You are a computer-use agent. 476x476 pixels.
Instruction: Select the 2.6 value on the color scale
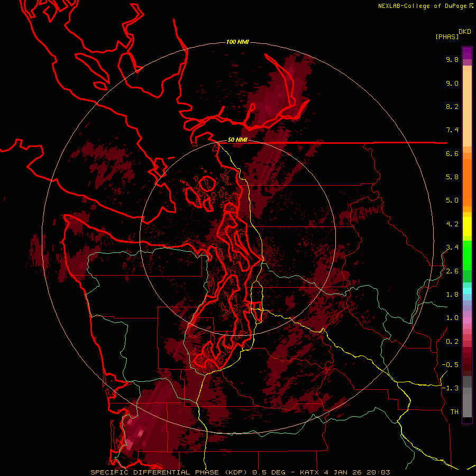coord(452,271)
